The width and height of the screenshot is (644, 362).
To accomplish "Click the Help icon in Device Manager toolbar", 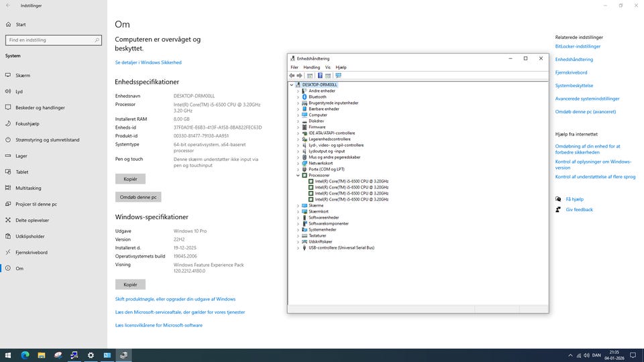I will tap(320, 76).
